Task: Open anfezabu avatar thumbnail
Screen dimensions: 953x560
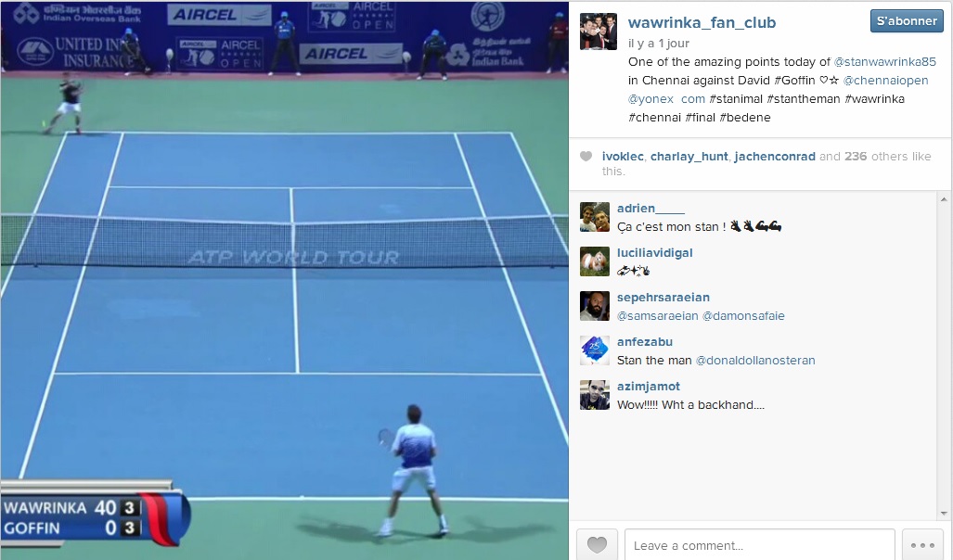Action: (x=595, y=350)
